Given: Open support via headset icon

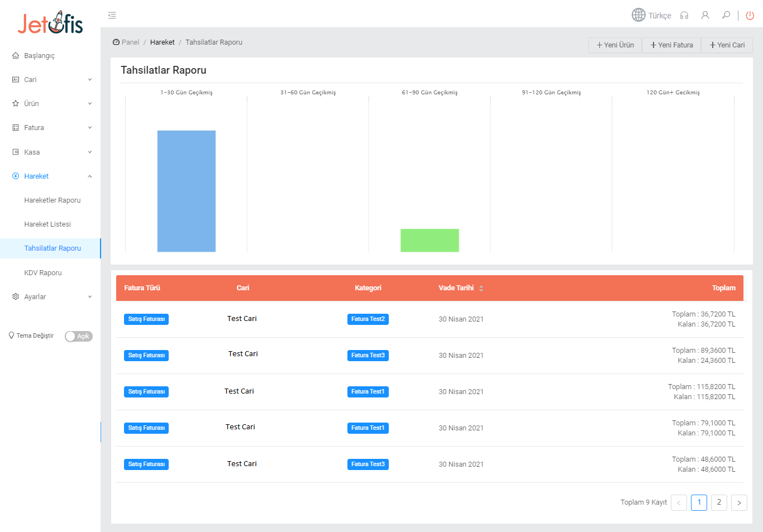Looking at the screenshot, I should click(684, 16).
